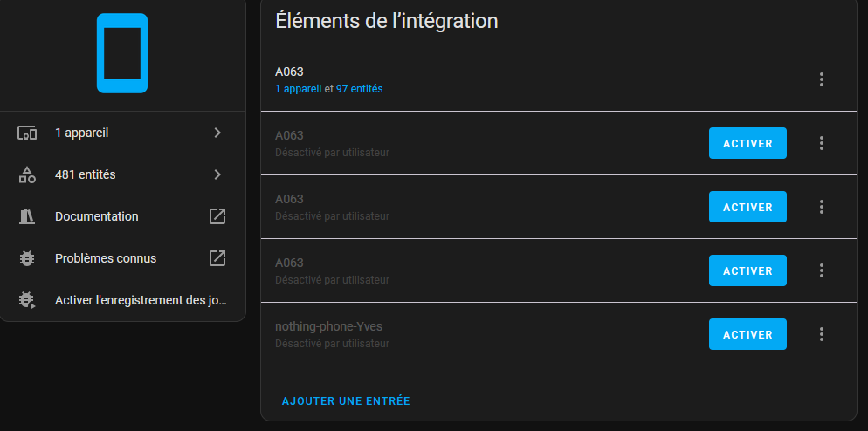Activate the nothing-phone-Yves entry
Image resolution: width=868 pixels, height=431 pixels.
coord(747,334)
